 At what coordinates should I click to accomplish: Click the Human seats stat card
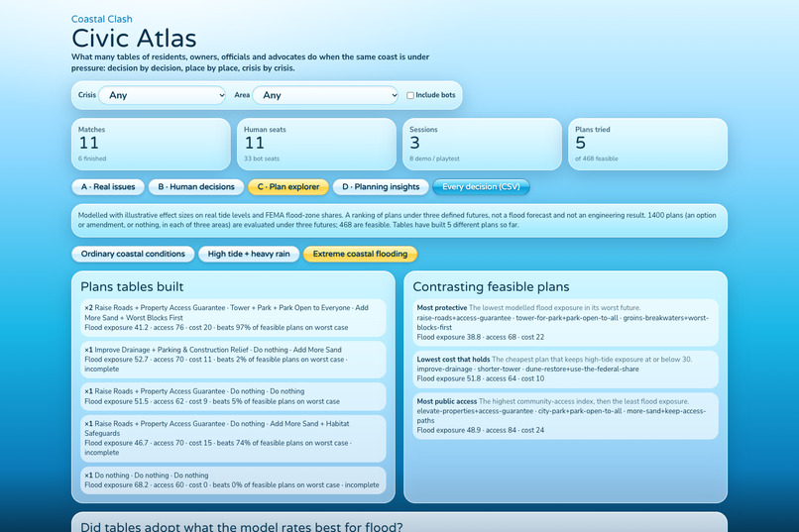coord(316,144)
